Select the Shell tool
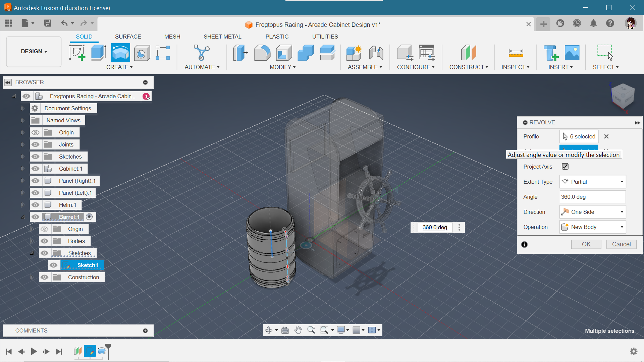Image resolution: width=644 pixels, height=362 pixels. tap(284, 53)
